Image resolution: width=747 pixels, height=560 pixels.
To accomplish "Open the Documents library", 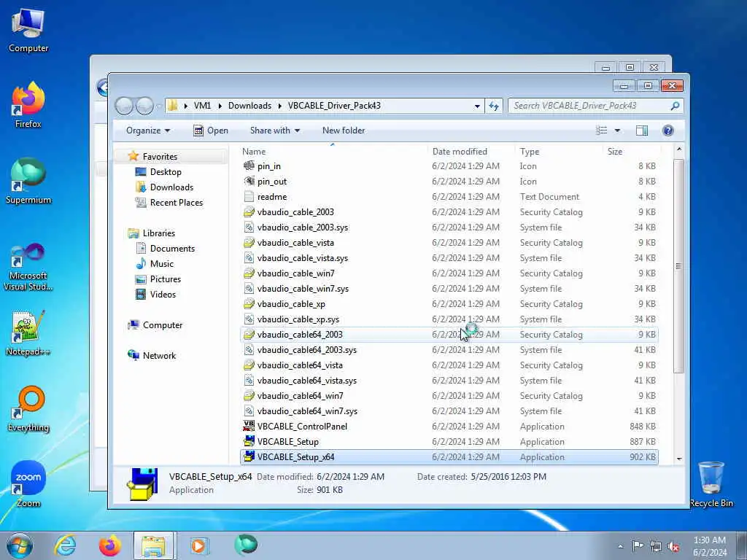I will point(172,249).
